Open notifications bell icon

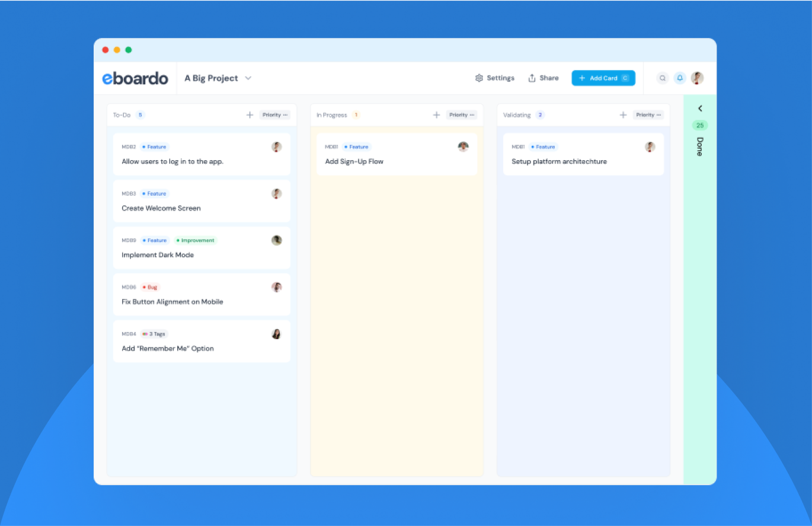click(x=680, y=78)
